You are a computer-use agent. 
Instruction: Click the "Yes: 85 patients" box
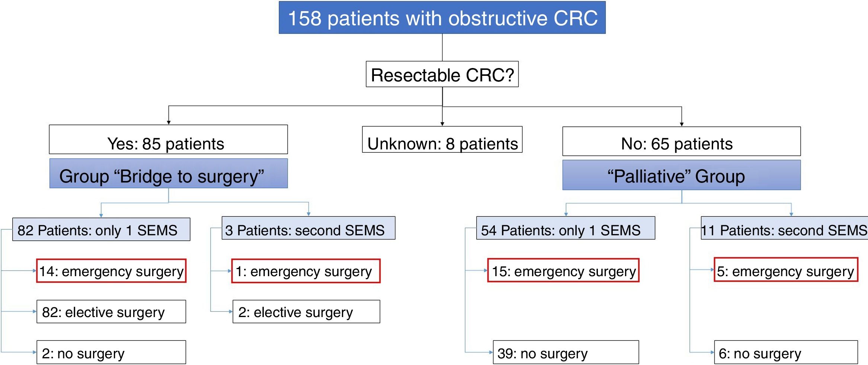pos(168,140)
